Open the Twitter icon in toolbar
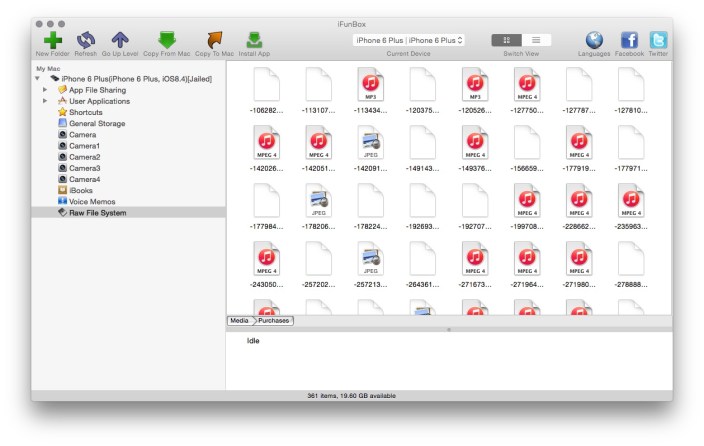 658,40
